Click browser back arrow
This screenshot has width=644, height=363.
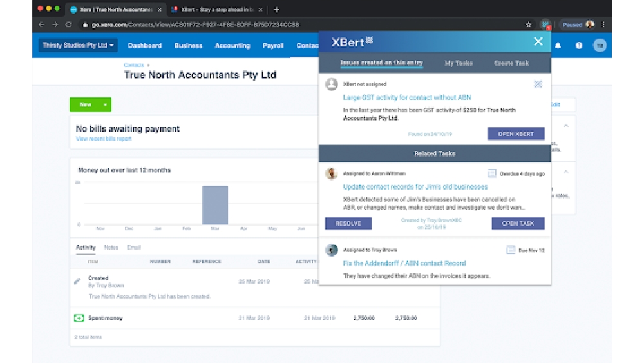click(41, 25)
